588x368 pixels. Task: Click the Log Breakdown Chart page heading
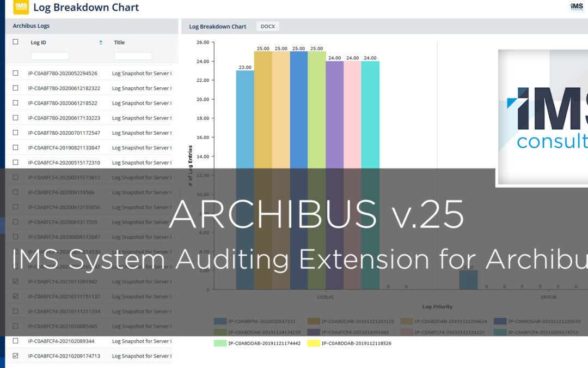tap(86, 7)
